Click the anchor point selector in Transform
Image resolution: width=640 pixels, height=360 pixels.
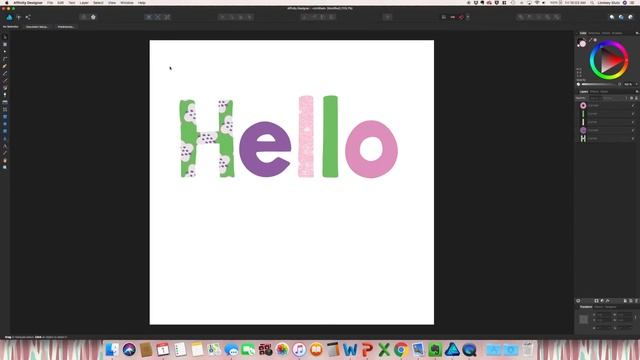583,320
